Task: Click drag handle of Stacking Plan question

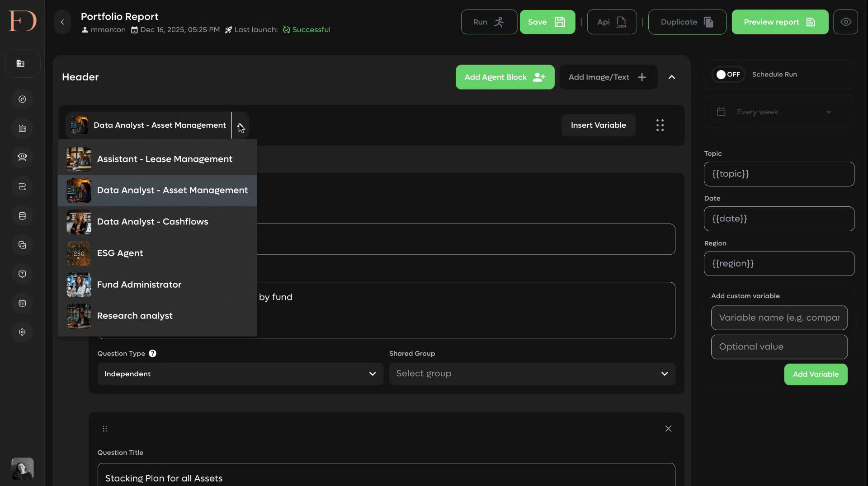Action: (105, 429)
